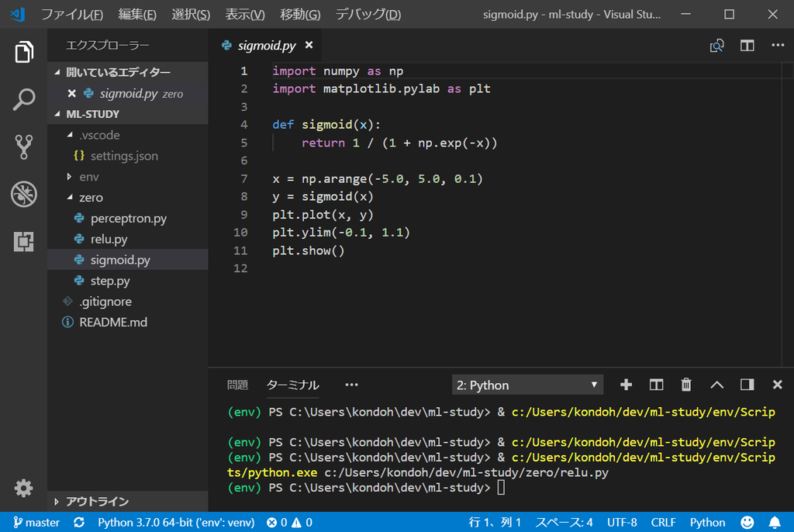The image size is (794, 532).
Task: Synchronize changes via status bar sync icon
Action: click(x=79, y=523)
